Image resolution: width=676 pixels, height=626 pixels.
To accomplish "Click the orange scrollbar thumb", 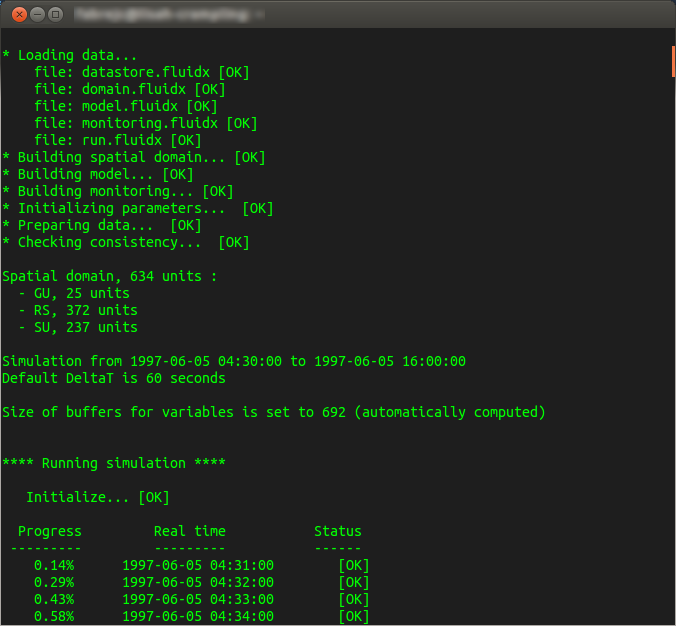I will tap(672, 60).
